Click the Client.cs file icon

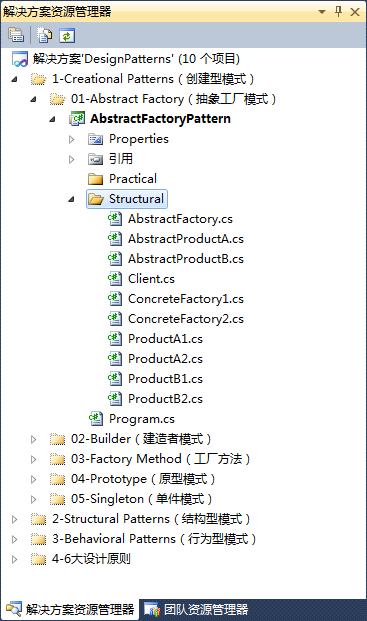tap(115, 279)
